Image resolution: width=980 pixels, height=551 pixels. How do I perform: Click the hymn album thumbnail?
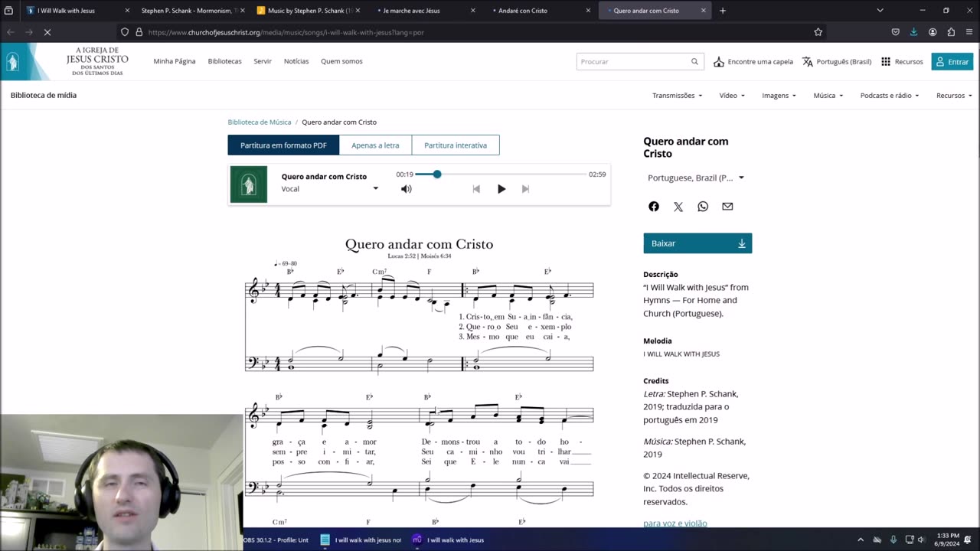click(249, 184)
